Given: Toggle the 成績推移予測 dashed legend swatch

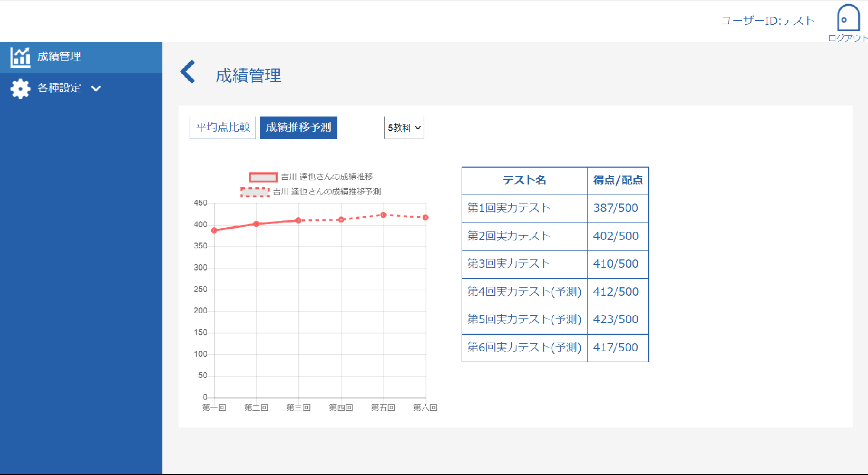Looking at the screenshot, I should [x=255, y=192].
